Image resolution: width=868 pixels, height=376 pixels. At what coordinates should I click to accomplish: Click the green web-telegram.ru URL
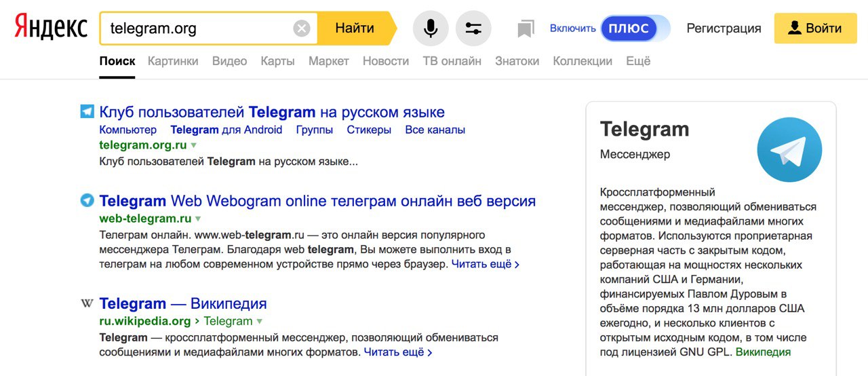coord(145,219)
